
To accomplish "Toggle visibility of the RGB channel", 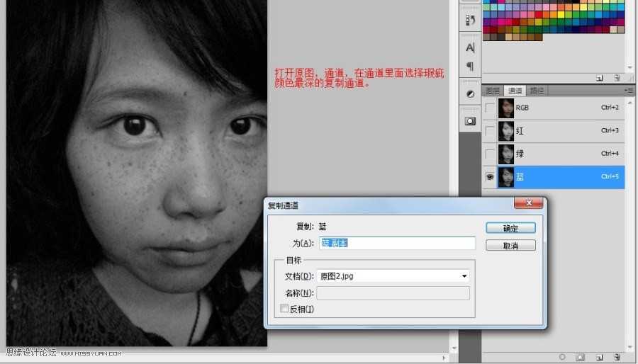I will click(490, 108).
